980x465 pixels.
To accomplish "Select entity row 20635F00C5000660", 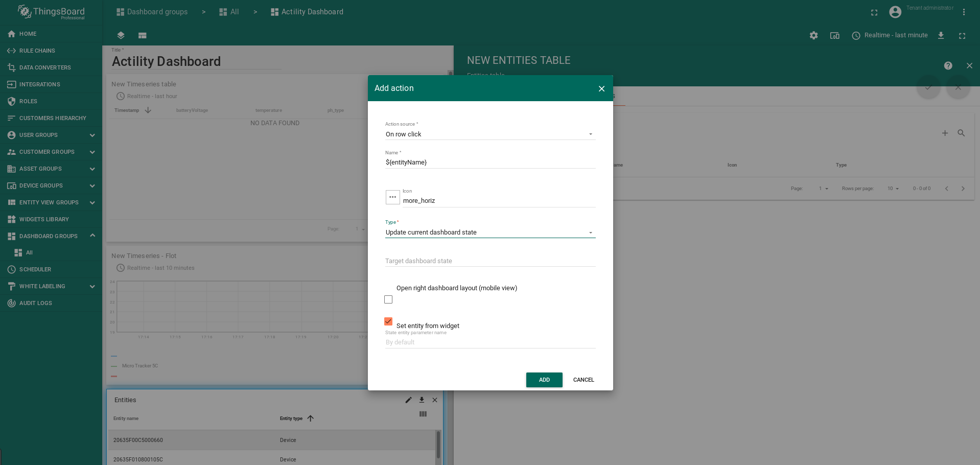I will click(x=272, y=440).
